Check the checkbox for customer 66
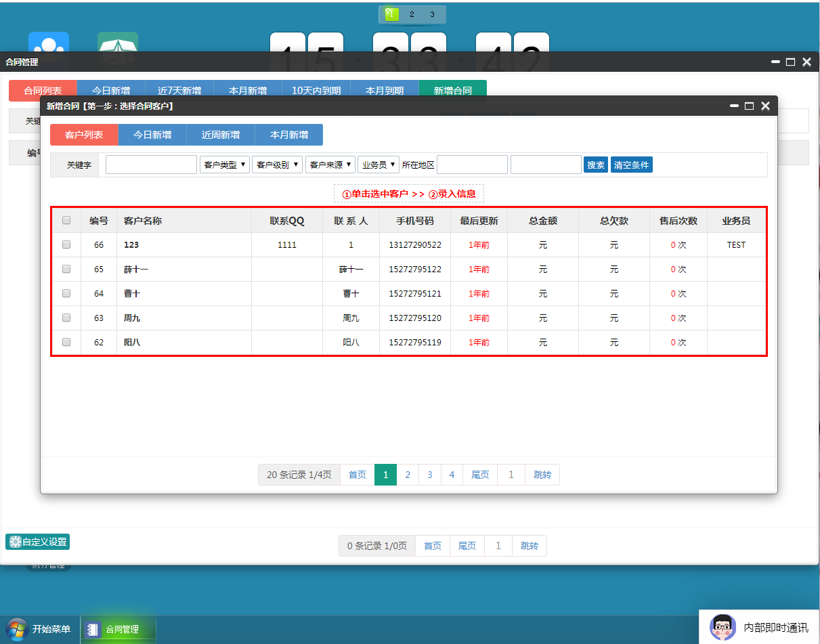The width and height of the screenshot is (820, 644). 66,244
